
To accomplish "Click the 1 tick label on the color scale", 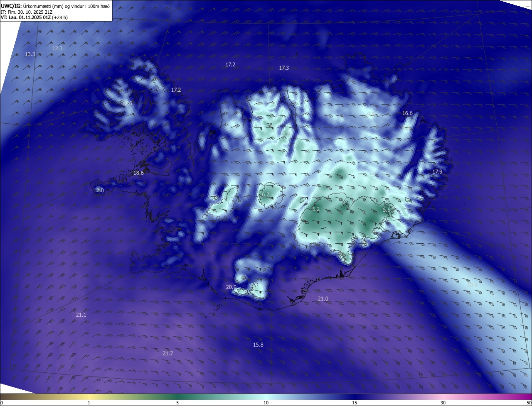I will (89, 403).
